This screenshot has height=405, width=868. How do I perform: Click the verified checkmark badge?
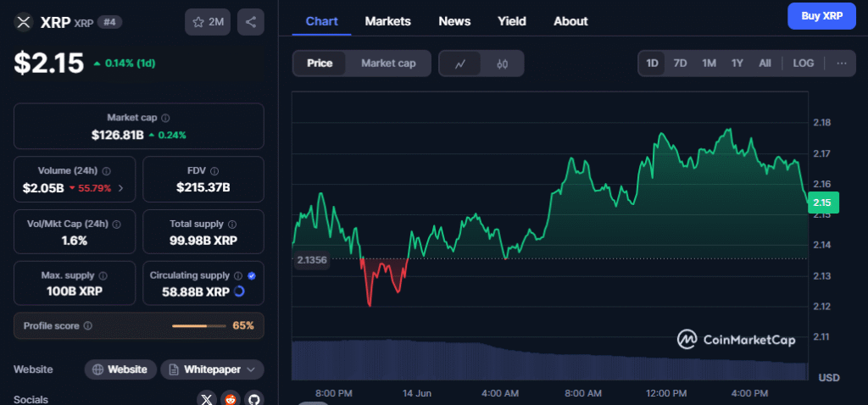click(252, 275)
